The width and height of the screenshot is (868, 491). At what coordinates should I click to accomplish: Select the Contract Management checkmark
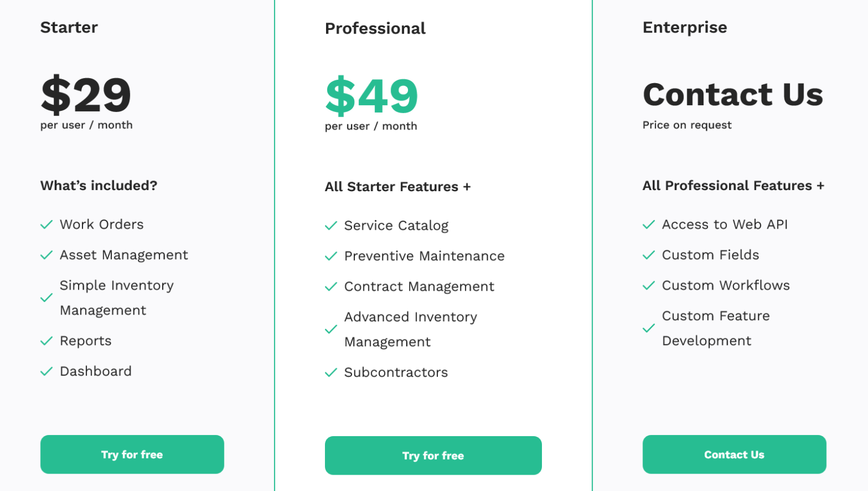click(x=331, y=287)
